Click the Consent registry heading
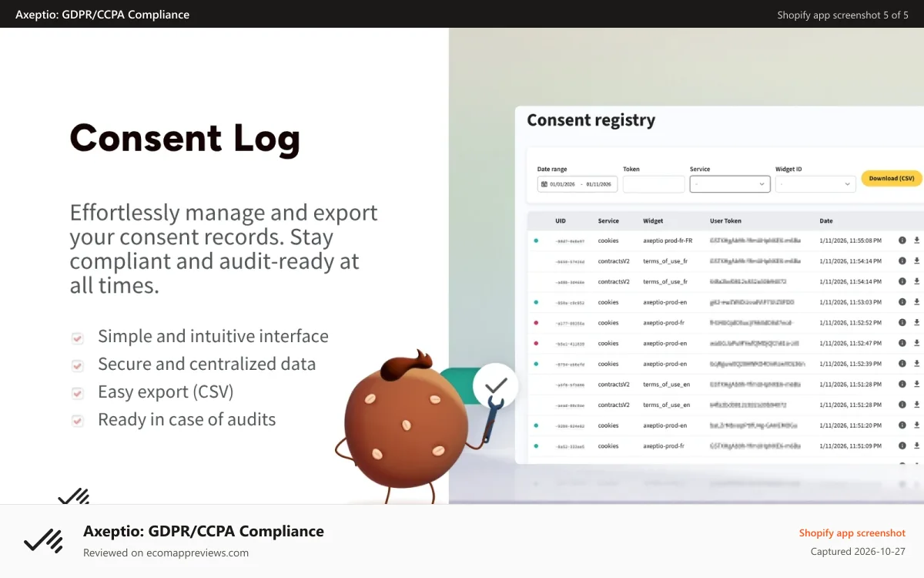 tap(591, 120)
